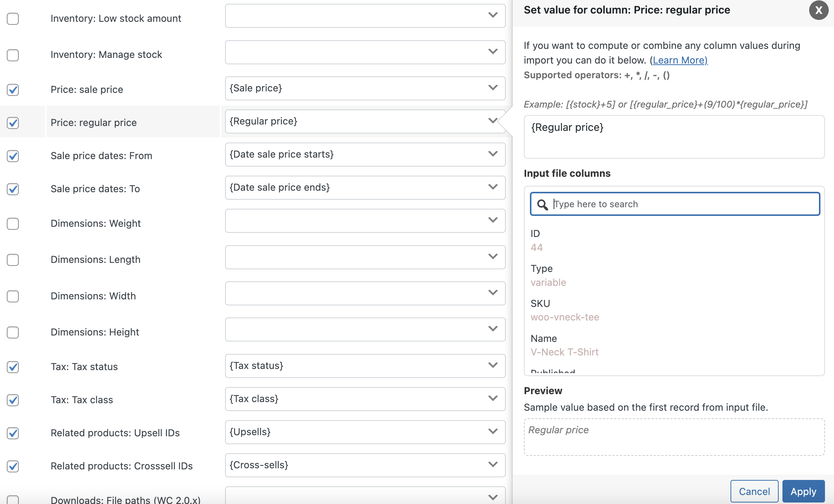
Task: Uncheck Price: sale price checkbox
Action: (x=13, y=90)
